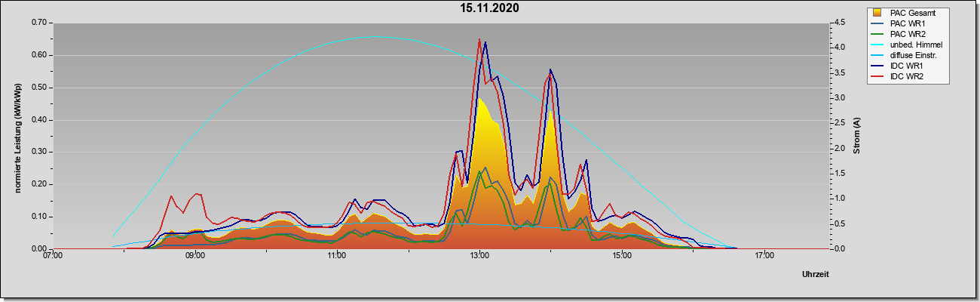The height and width of the screenshot is (302, 980).
Task: Click the 09:00 time axis label
Action: point(195,255)
